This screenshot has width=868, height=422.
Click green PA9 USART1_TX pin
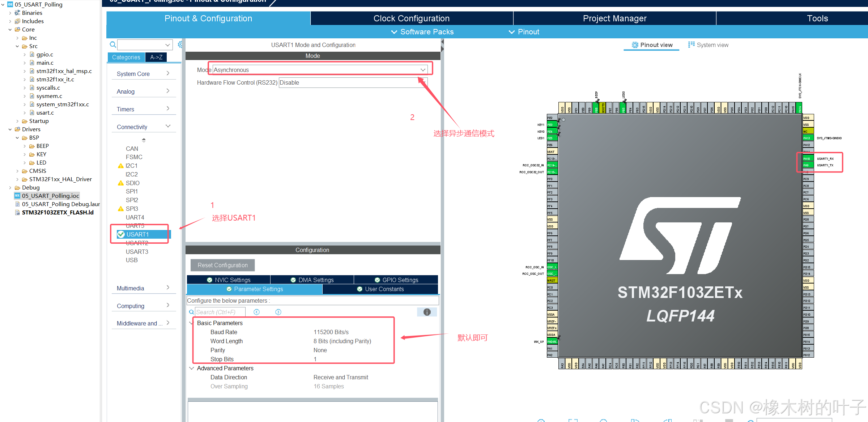(808, 165)
